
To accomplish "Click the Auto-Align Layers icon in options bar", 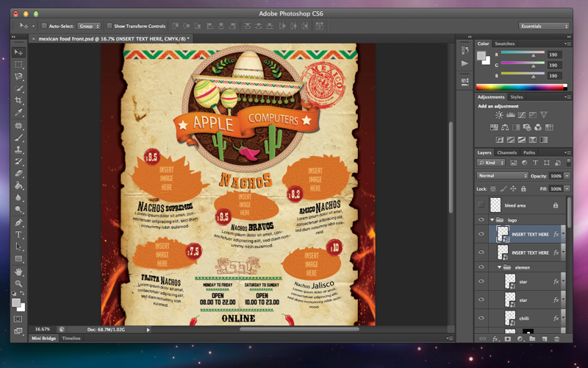I will pyautogui.click(x=320, y=26).
